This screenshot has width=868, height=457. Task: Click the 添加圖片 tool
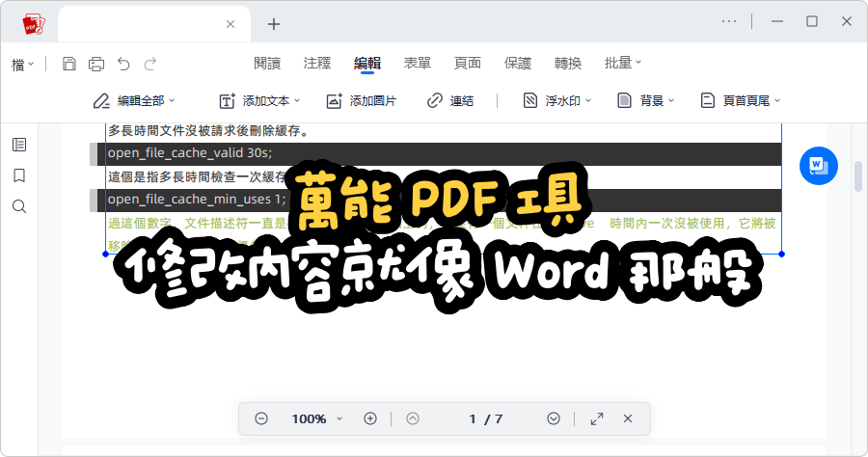(362, 100)
